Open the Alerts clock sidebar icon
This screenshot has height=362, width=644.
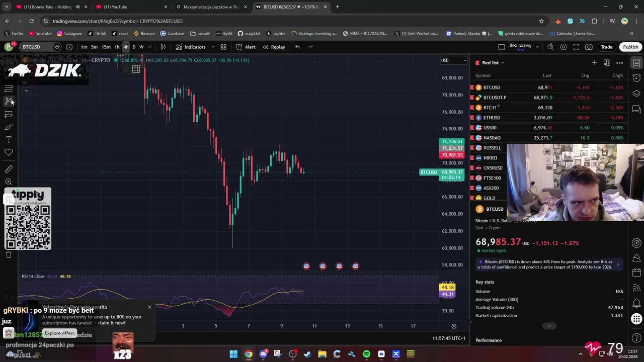click(x=636, y=78)
